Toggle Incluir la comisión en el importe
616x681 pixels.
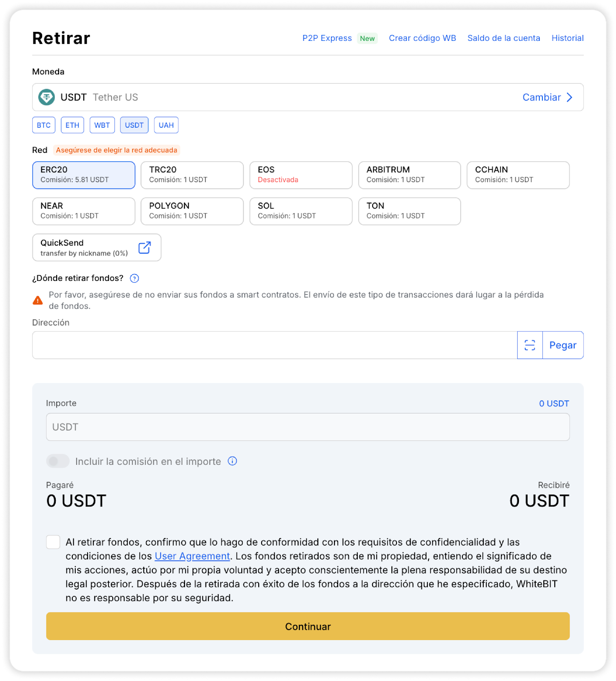tap(58, 461)
